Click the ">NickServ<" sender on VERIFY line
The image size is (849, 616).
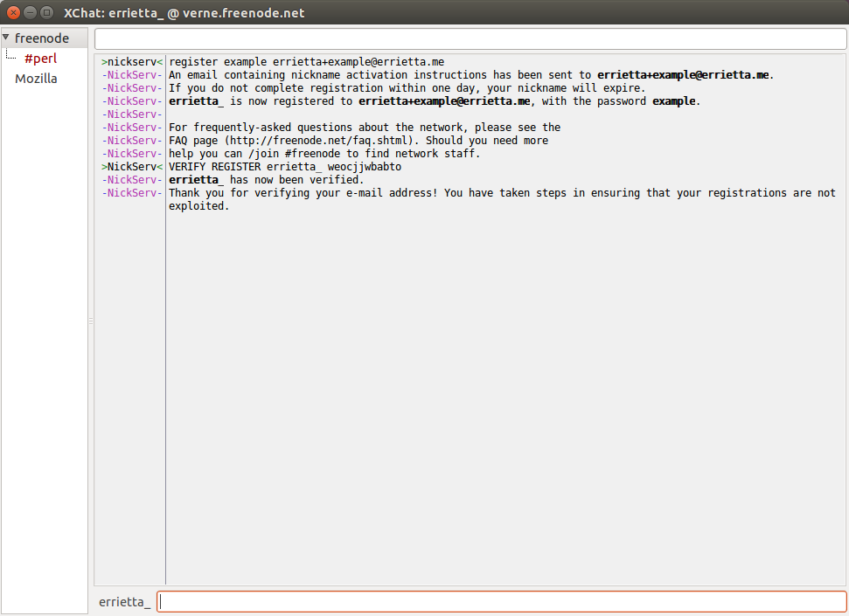(x=132, y=167)
